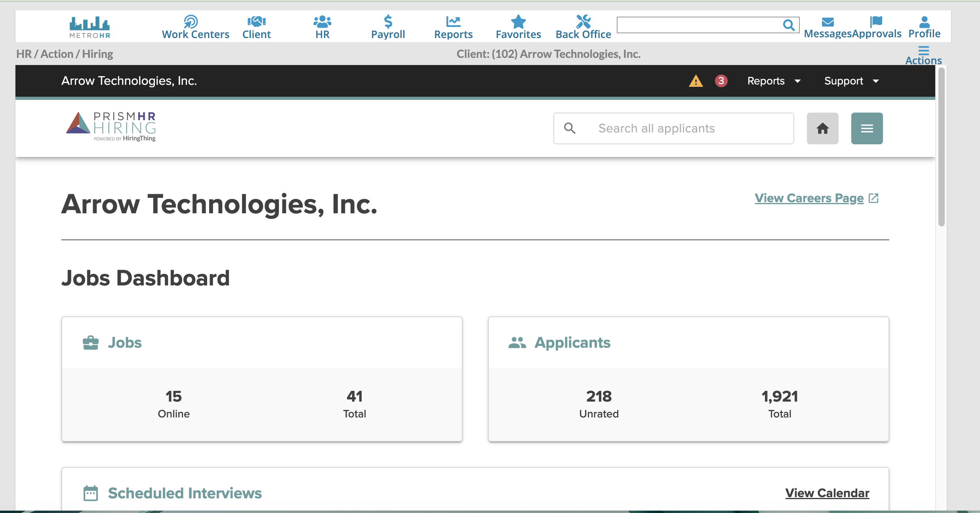
Task: Click the View Calendar link
Action: point(827,493)
